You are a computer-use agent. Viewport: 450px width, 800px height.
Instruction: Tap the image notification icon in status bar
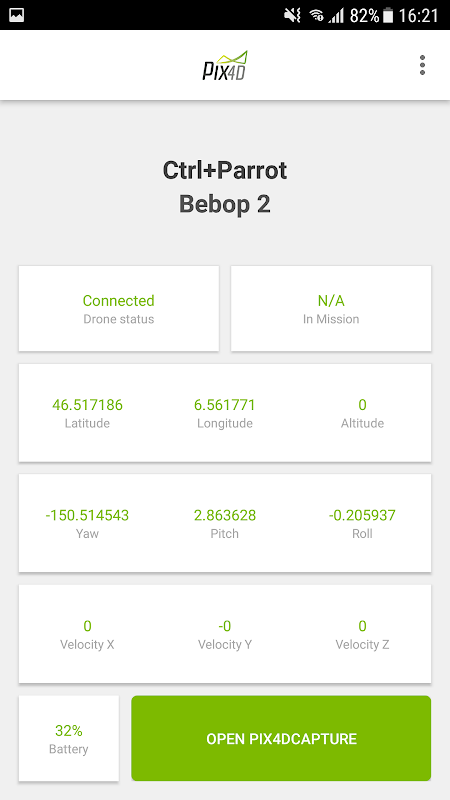[x=17, y=15]
